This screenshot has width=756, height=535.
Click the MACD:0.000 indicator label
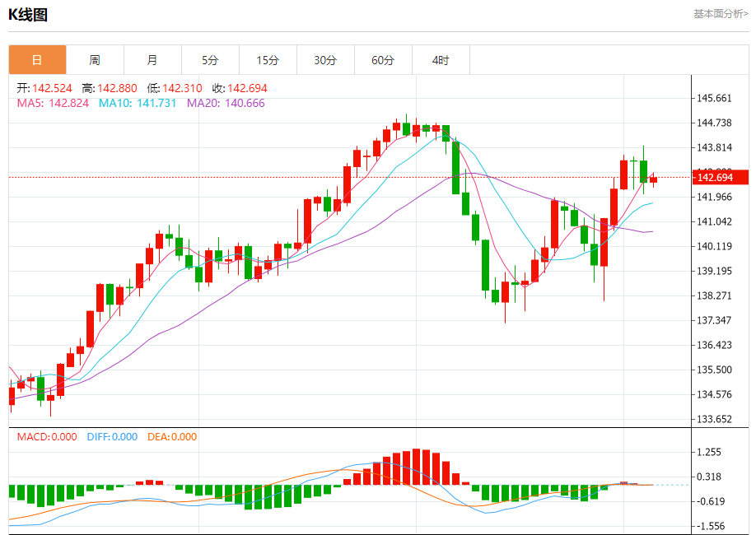[47, 437]
